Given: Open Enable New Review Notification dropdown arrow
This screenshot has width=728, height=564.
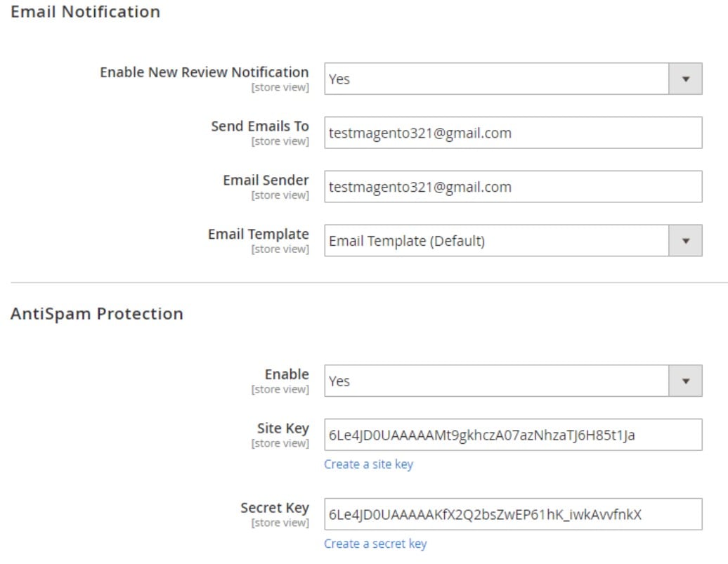Looking at the screenshot, I should 685,79.
